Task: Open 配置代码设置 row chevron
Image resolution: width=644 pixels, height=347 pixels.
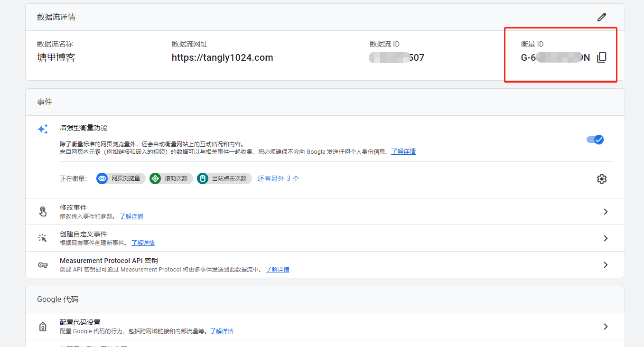Action: [606, 327]
